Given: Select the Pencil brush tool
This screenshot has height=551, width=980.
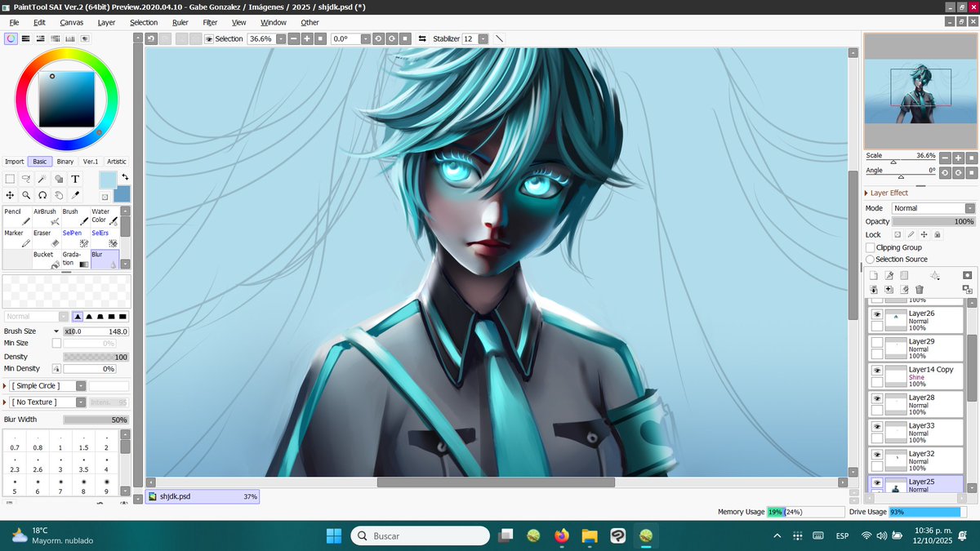Looking at the screenshot, I should [x=17, y=216].
